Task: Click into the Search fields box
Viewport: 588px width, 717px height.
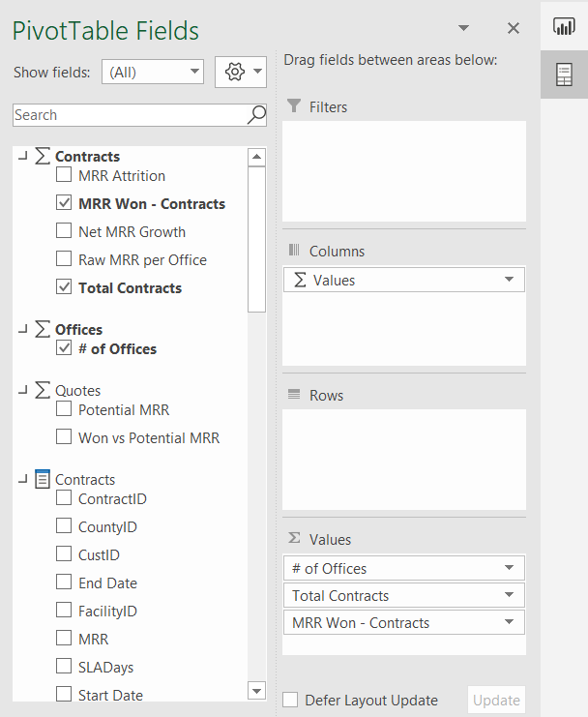Action: (x=131, y=115)
